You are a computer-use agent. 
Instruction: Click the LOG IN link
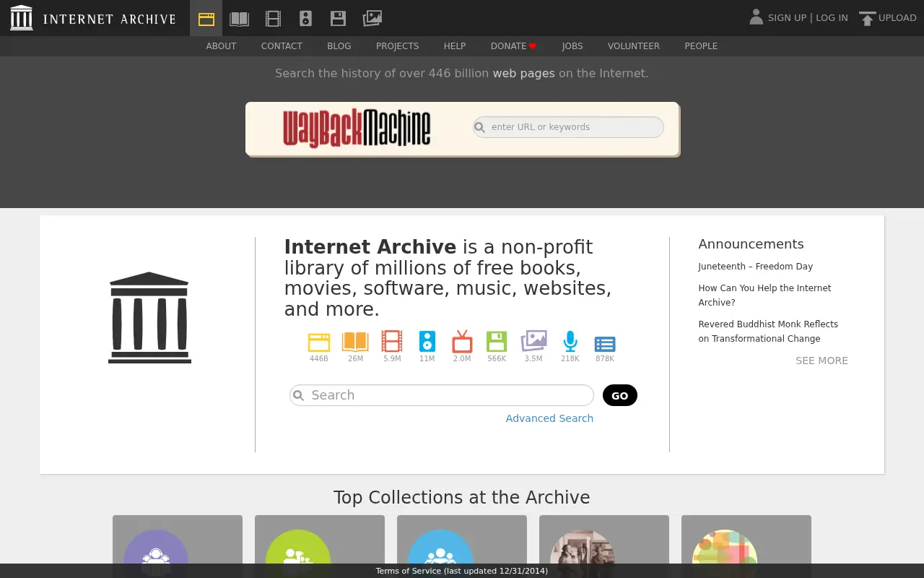point(832,18)
